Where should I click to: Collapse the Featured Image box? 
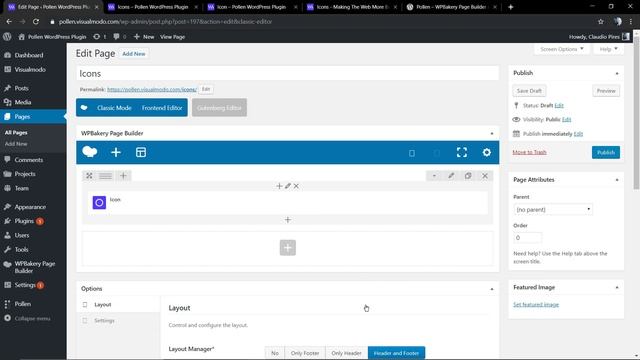coord(617,288)
